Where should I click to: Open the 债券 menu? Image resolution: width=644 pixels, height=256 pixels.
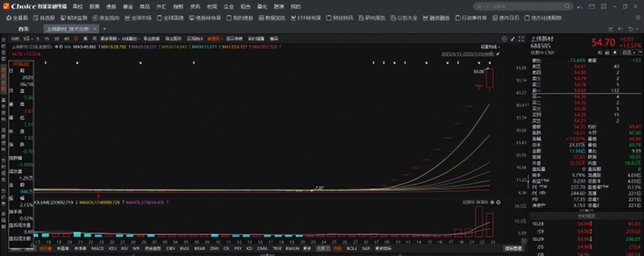coord(111,6)
